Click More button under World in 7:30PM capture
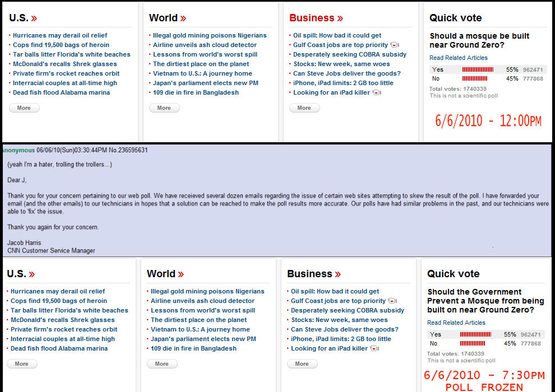The height and width of the screenshot is (392, 555). tap(162, 364)
